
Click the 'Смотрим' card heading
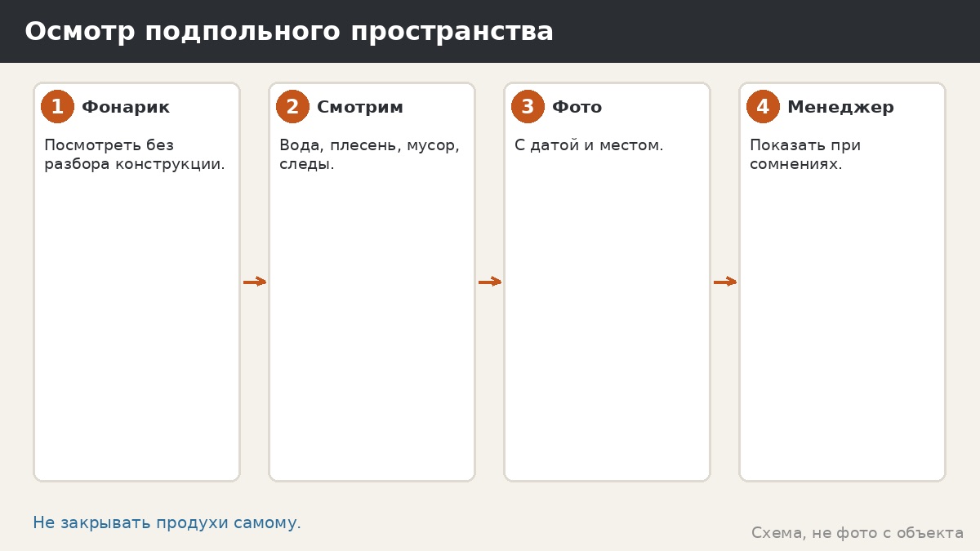[360, 107]
